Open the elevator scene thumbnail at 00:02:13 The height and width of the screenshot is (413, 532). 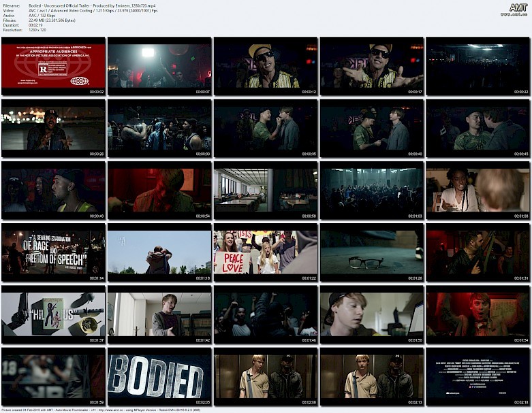tap(372, 377)
